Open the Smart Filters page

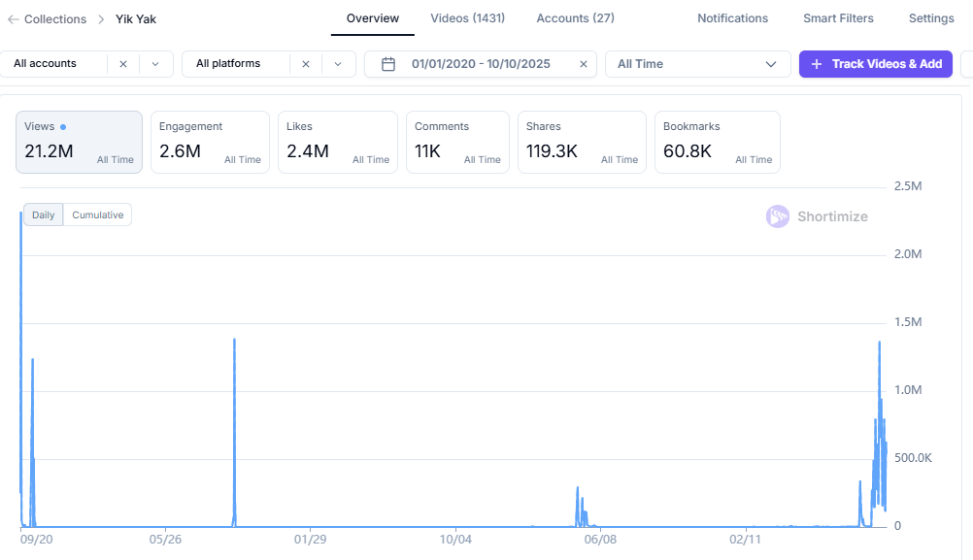click(x=838, y=18)
